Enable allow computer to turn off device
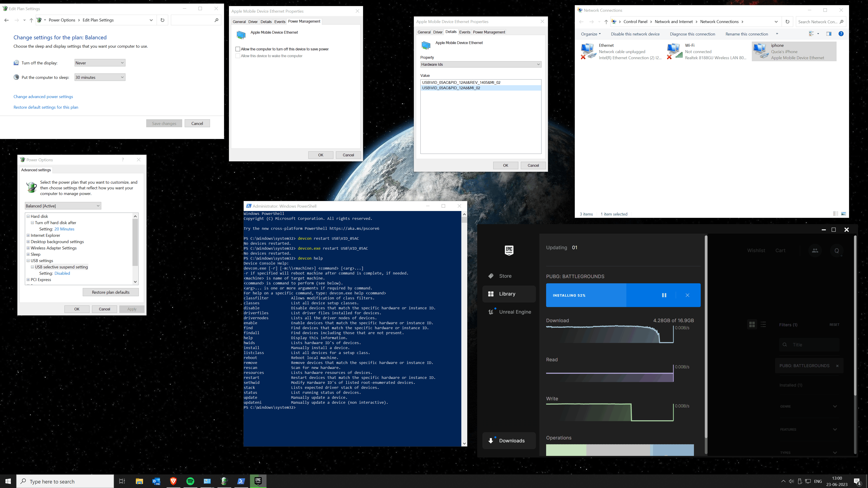The height and width of the screenshot is (488, 868). click(238, 49)
